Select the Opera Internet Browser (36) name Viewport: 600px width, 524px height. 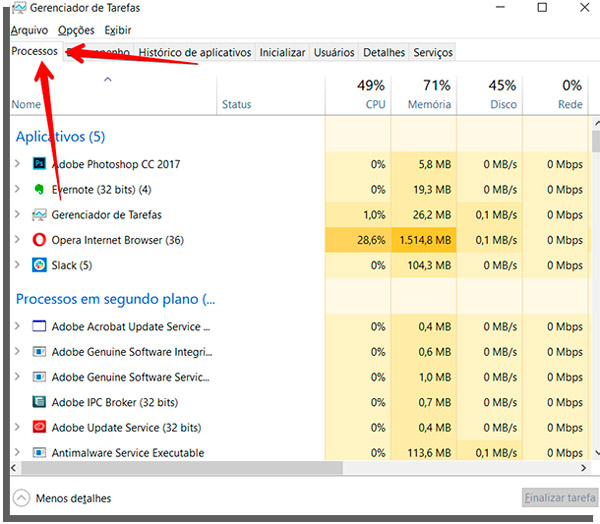117,240
